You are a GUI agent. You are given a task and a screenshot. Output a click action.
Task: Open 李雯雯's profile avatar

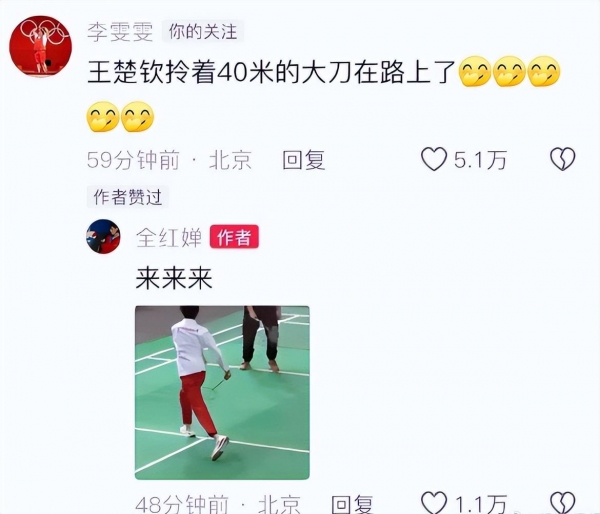point(40,46)
